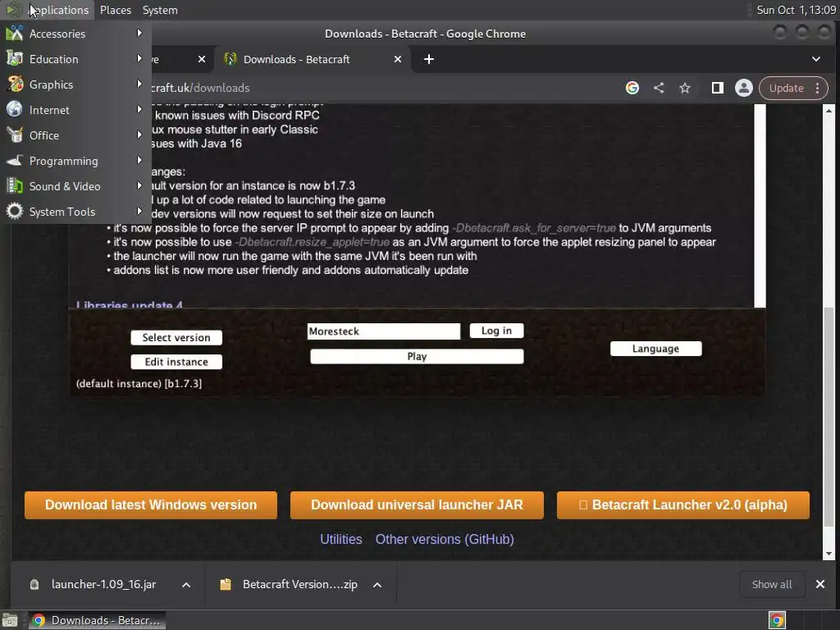The height and width of the screenshot is (630, 840).
Task: Open a new Chrome tab
Action: click(x=428, y=59)
